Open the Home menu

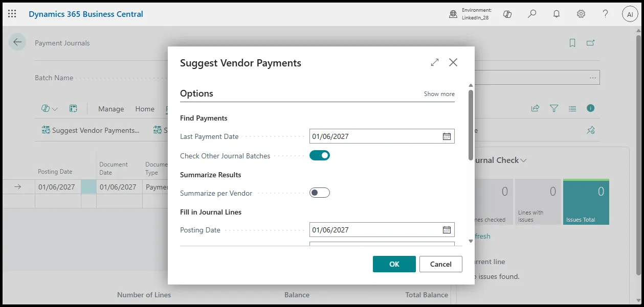145,109
